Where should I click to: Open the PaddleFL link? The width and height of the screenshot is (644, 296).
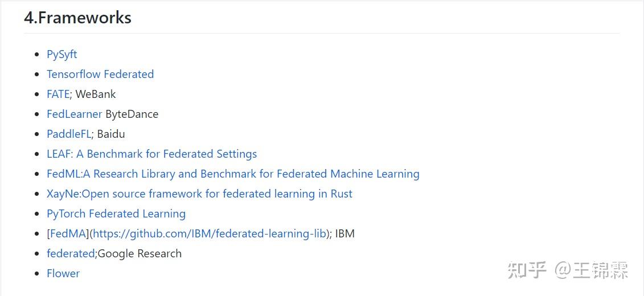(x=69, y=134)
